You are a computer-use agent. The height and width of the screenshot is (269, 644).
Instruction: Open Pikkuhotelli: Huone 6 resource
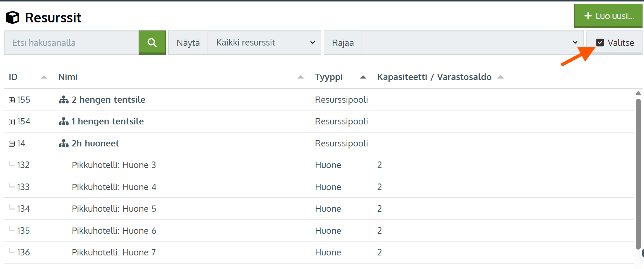point(114,231)
